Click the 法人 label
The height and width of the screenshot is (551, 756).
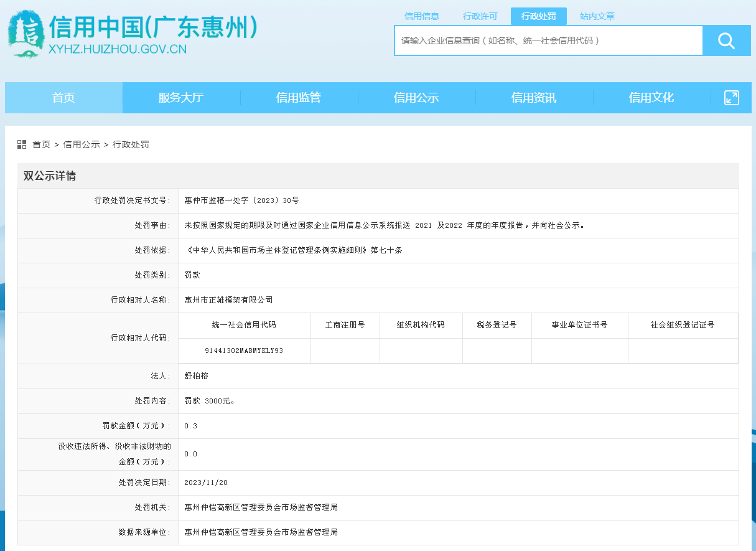coord(161,376)
